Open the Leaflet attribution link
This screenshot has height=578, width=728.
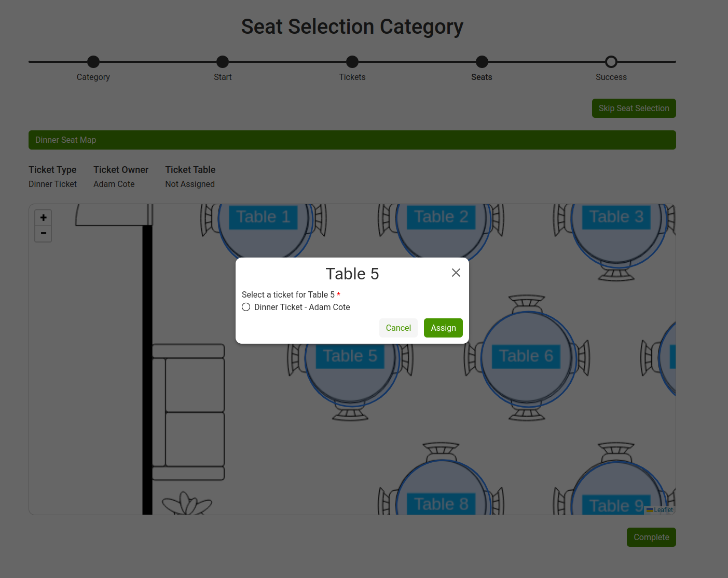point(663,510)
